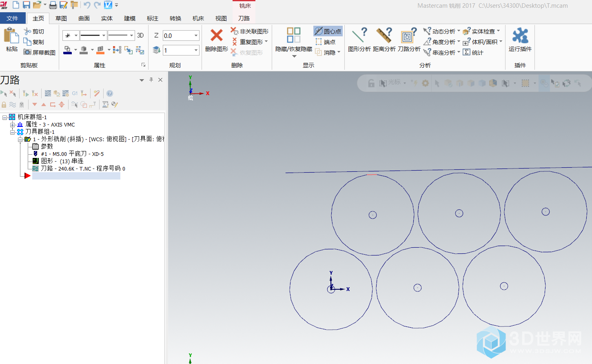
Task: Toggle the 端点 endpoints display
Action: 325,42
